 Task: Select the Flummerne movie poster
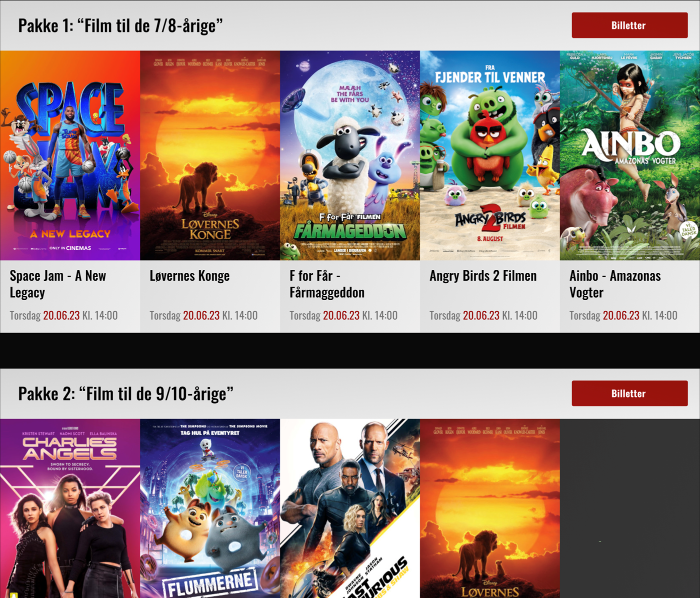[x=210, y=508]
